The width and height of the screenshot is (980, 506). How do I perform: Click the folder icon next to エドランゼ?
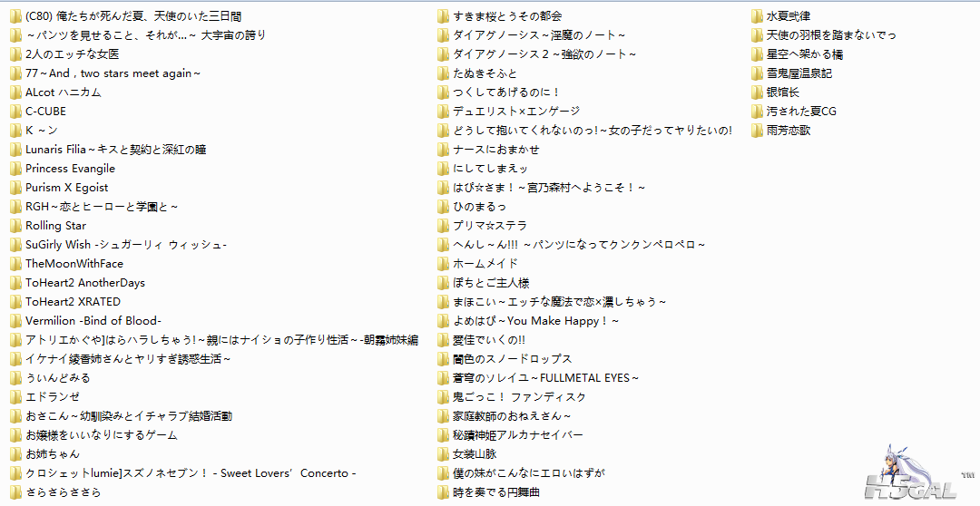pyautogui.click(x=15, y=397)
